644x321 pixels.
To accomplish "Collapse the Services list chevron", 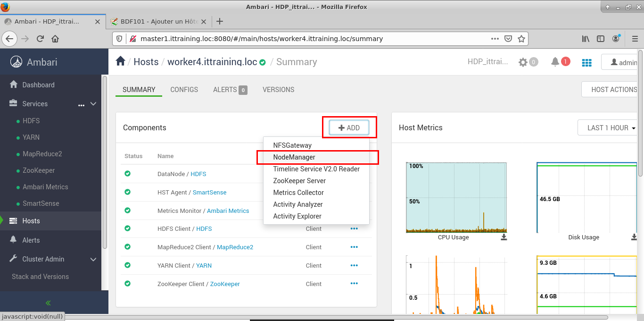I will 93,104.
